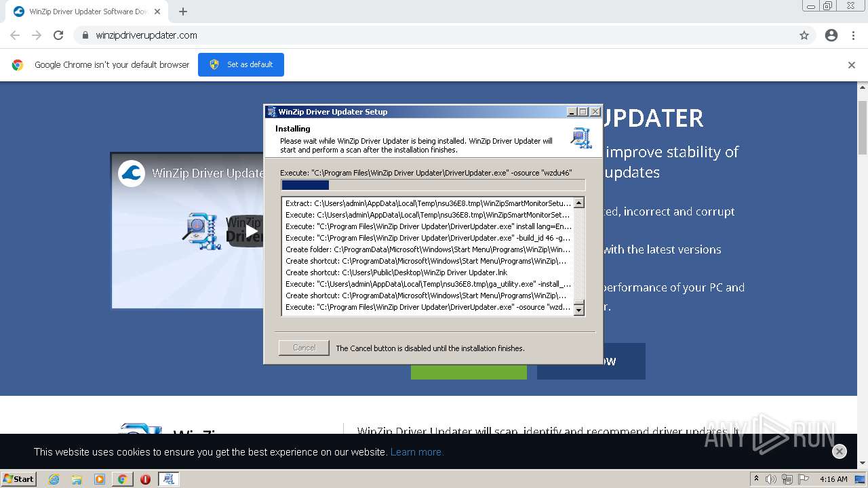
Task: Open Windows Media Player from taskbar
Action: point(100,479)
